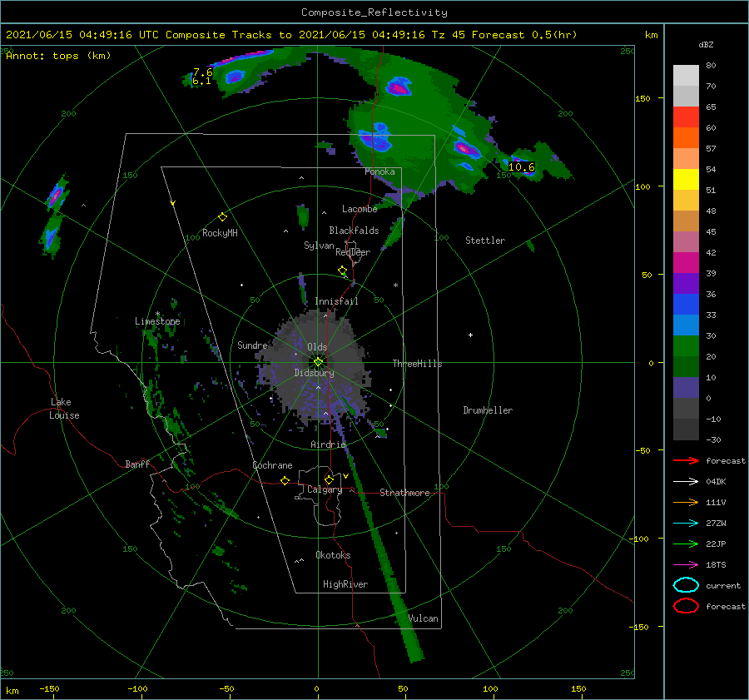
Task: Click the ThreeHills city label
Action: pyautogui.click(x=417, y=364)
